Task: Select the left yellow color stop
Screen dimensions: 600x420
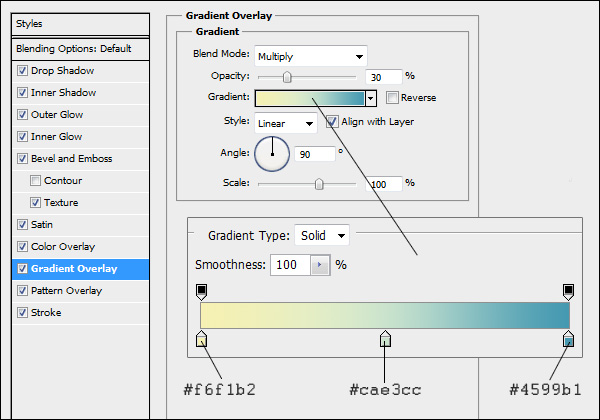Action: (202, 342)
